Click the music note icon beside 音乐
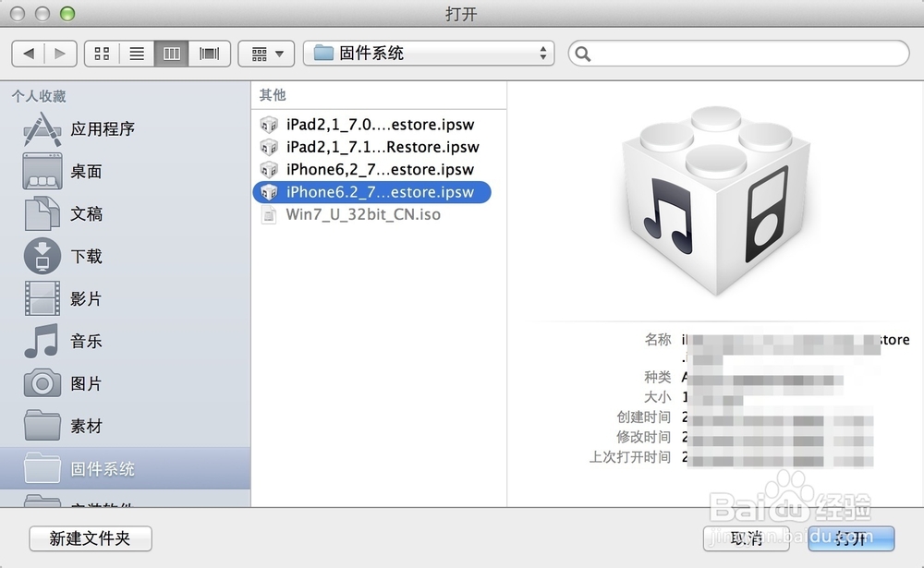 tap(42, 341)
